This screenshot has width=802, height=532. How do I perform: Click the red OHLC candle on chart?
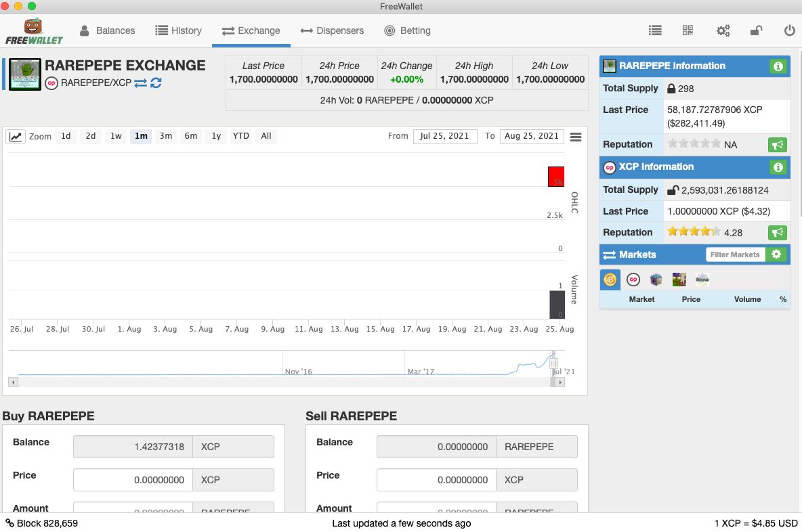tap(556, 177)
